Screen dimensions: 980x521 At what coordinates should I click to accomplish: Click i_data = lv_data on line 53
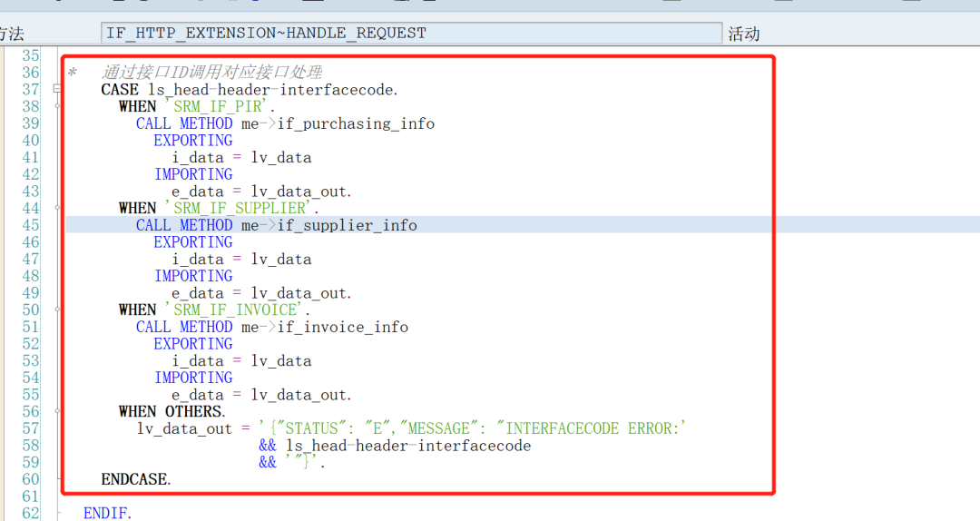pos(242,361)
